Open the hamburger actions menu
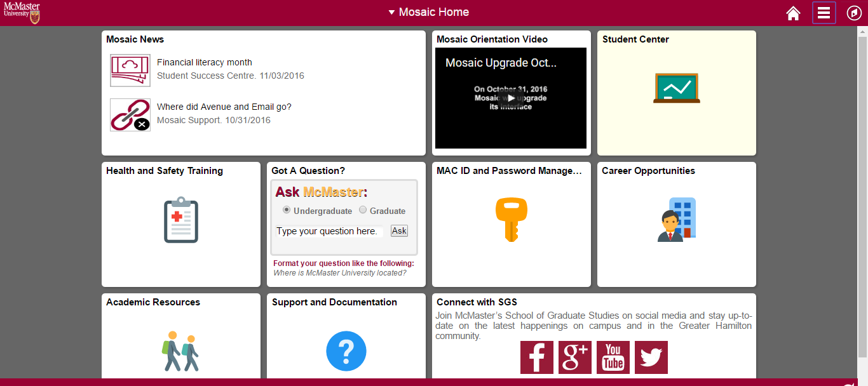868x386 pixels. click(824, 13)
